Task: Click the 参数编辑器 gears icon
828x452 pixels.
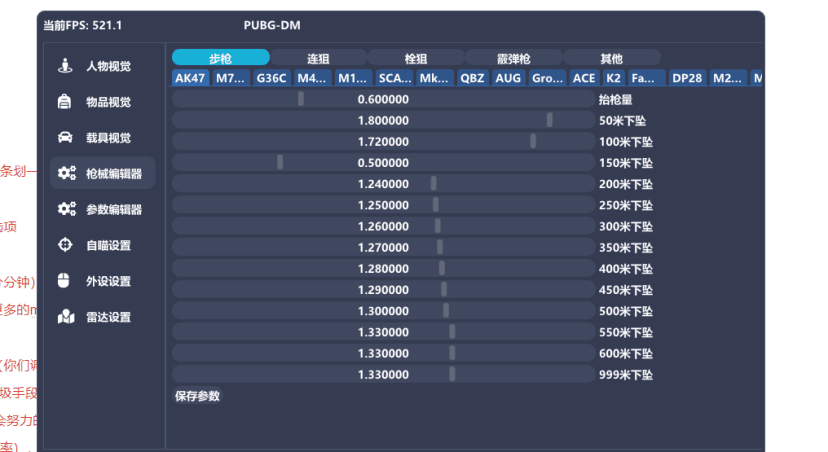Action: click(x=67, y=209)
